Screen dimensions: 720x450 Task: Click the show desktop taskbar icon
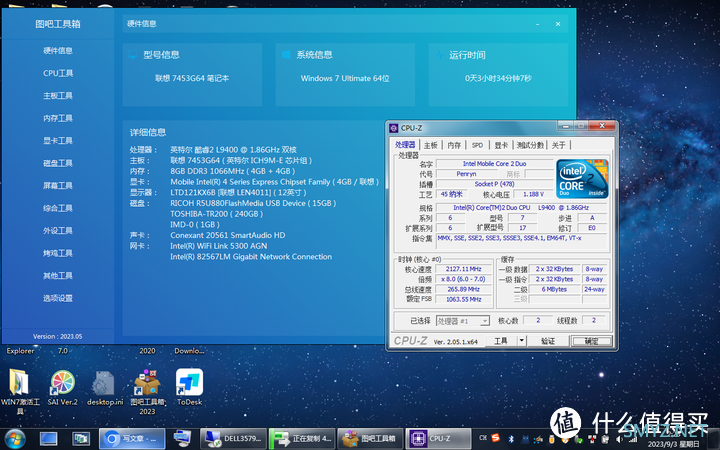click(48, 439)
